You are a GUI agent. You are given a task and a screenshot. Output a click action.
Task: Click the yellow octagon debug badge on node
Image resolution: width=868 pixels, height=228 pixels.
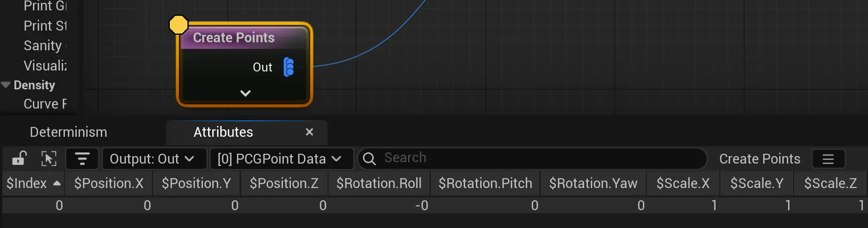point(178,24)
